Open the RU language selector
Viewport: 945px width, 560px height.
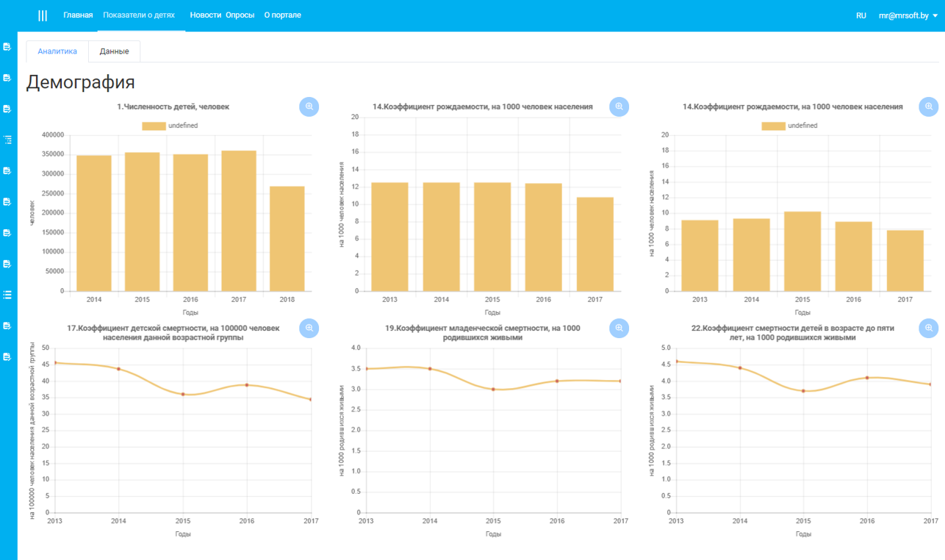(861, 15)
